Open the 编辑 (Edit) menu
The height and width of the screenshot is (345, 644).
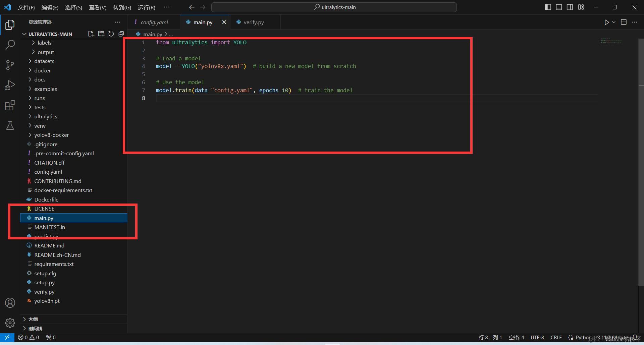pos(50,7)
